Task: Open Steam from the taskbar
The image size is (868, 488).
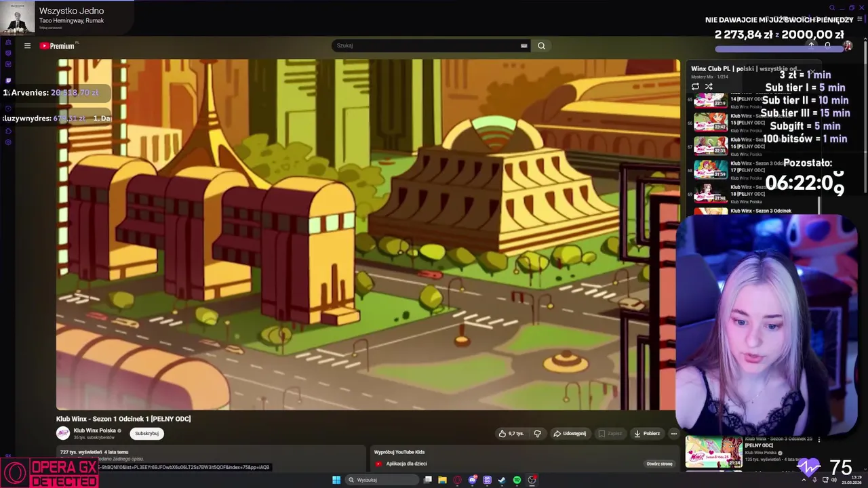Action: 502,480
